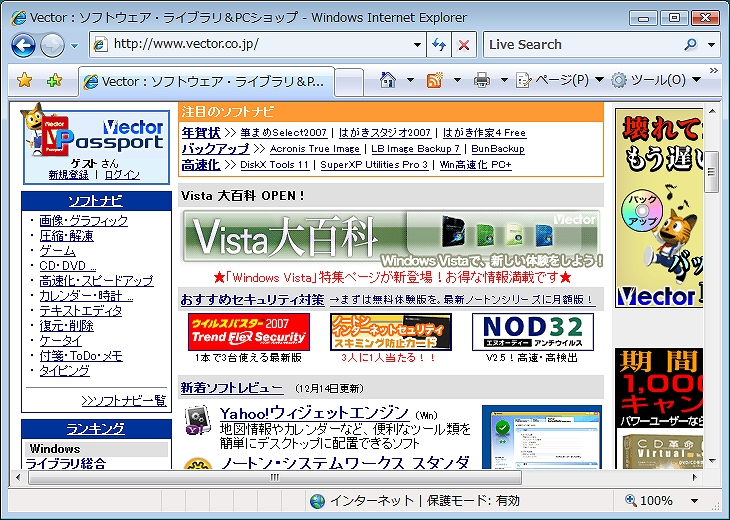This screenshot has width=730, height=520.
Task: Click the horizontal scrollbar right arrow
Action: click(695, 477)
